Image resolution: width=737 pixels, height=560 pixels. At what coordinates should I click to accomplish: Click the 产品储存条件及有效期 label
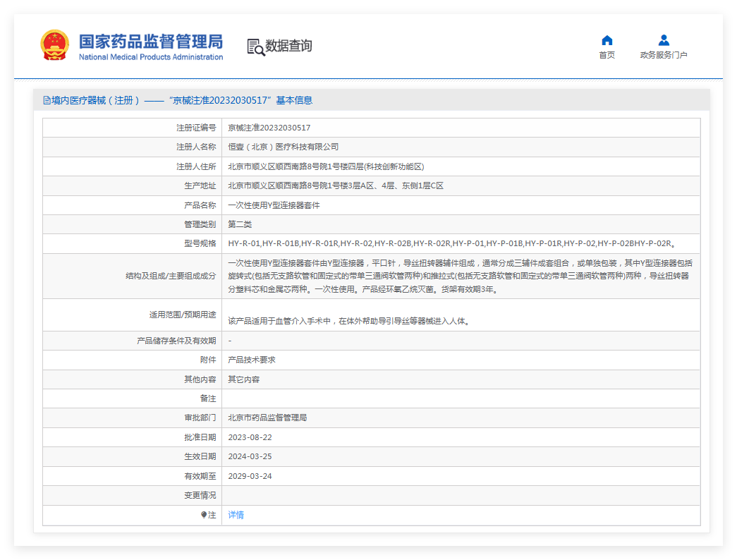[177, 341]
